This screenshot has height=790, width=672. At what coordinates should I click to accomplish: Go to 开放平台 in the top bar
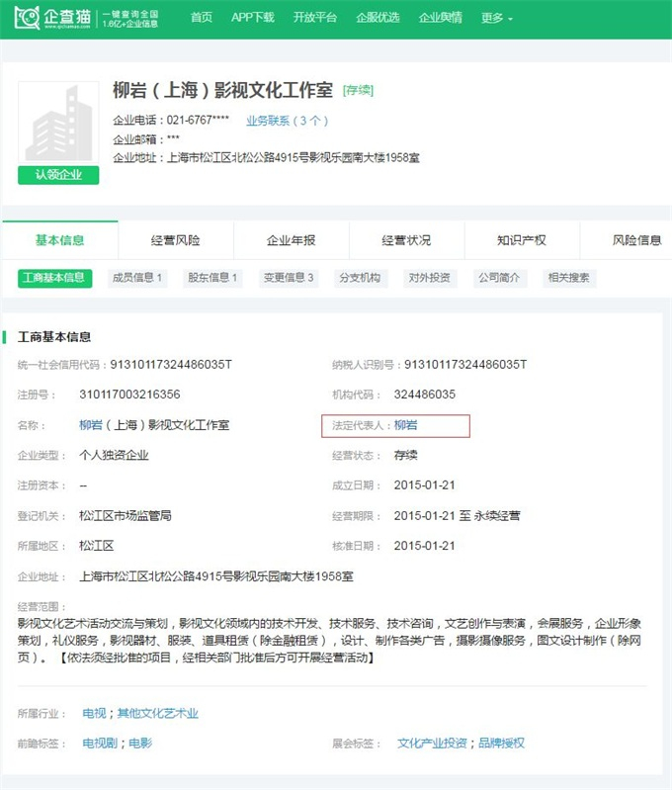315,18
